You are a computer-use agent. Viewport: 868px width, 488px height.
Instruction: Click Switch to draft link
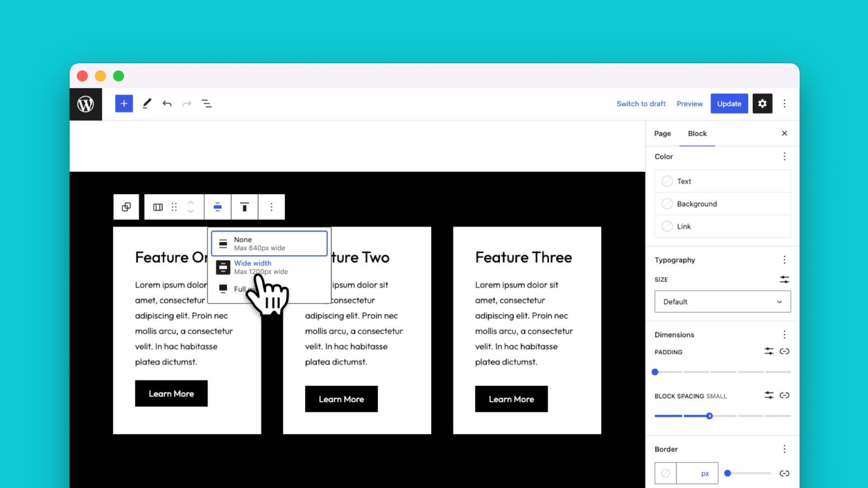(641, 104)
